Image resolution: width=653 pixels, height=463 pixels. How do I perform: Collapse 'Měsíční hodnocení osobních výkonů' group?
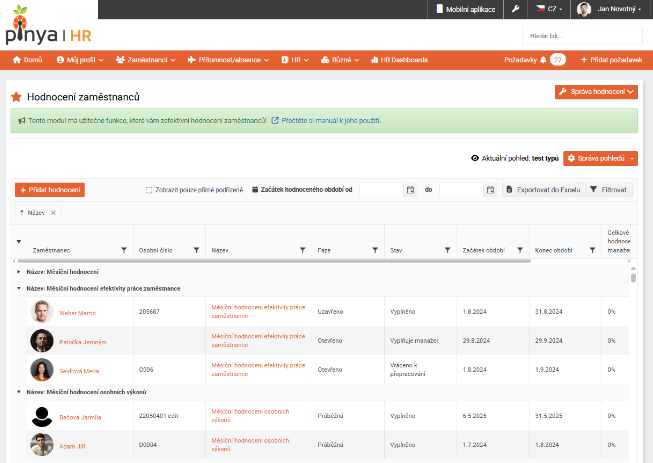pos(18,392)
